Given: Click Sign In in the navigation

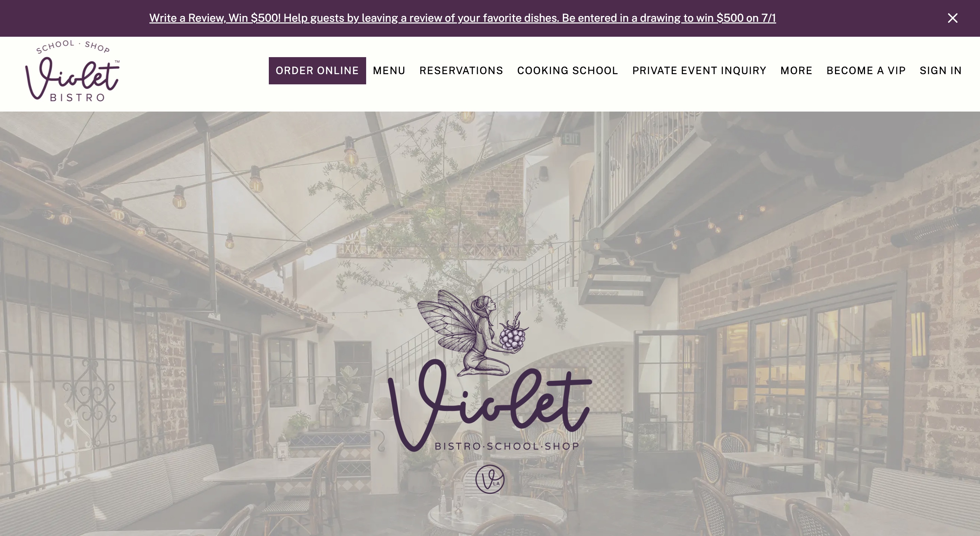Looking at the screenshot, I should click(941, 71).
